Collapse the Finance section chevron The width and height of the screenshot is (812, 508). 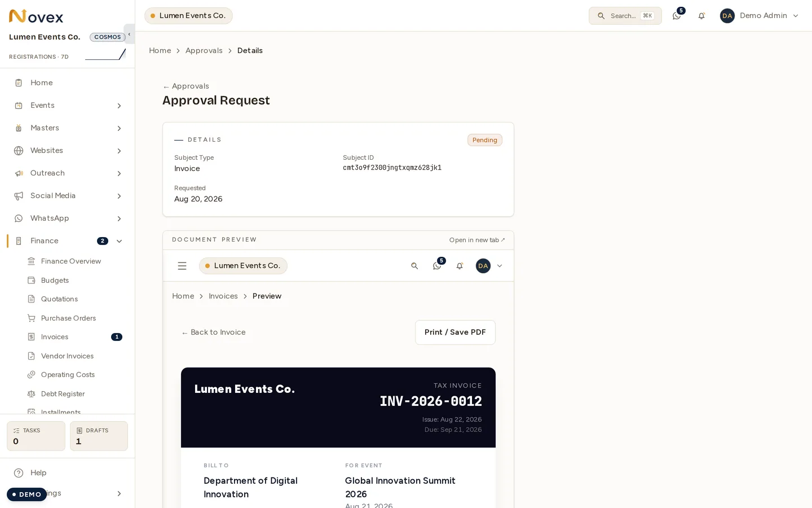119,241
